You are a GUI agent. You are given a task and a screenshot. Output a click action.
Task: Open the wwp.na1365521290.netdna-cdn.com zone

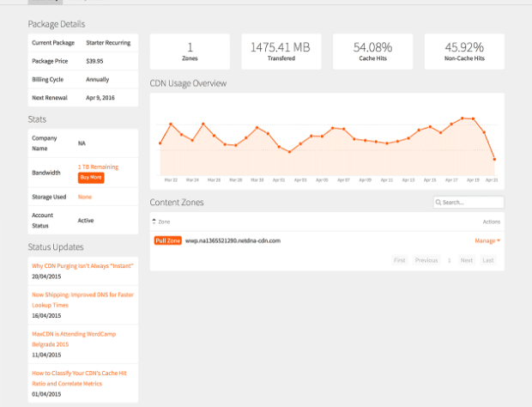233,240
